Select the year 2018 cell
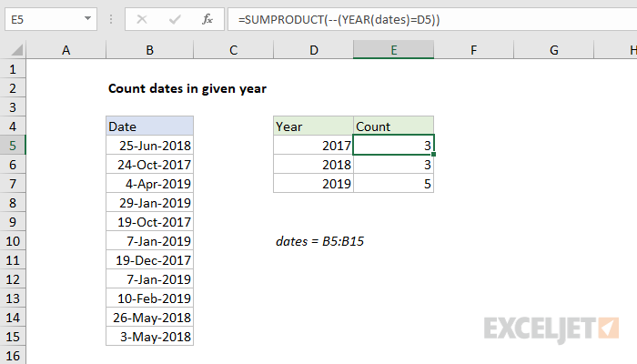This screenshot has height=364, width=637. 313,165
